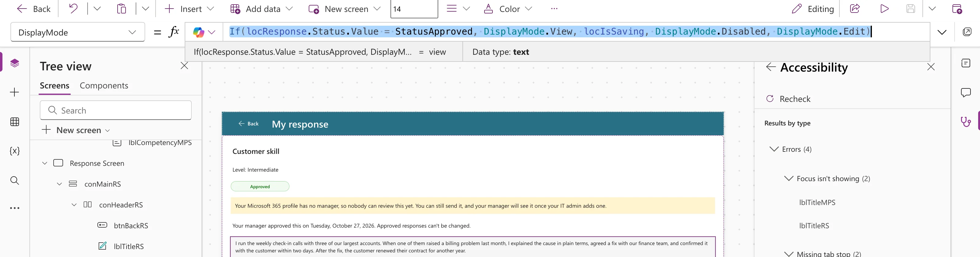980x257 pixels.
Task: Open the save options dropdown
Action: tap(932, 8)
